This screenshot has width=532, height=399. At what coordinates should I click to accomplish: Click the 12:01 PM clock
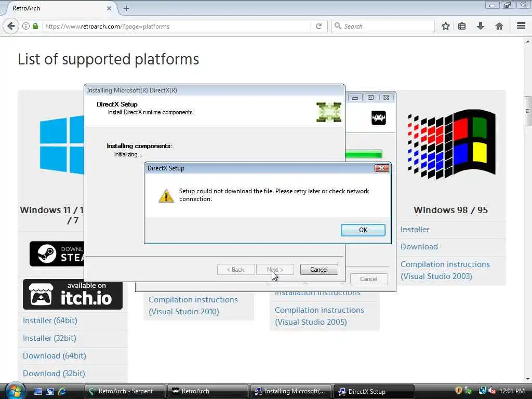[512, 391]
